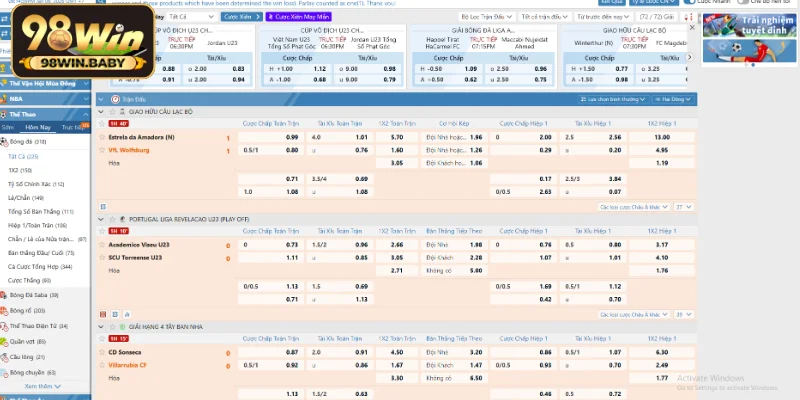
Task: Select Tổng Số Bàn Thắng (111)
Action: [x=41, y=212]
